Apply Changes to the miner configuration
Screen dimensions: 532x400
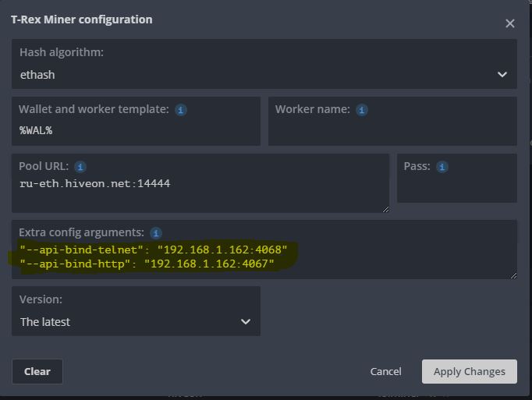(x=470, y=371)
